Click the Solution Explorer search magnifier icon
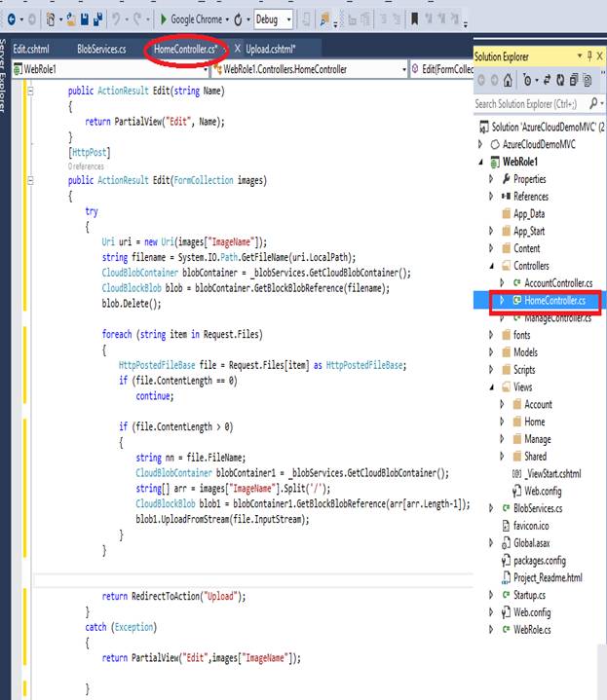The image size is (607, 700). pyautogui.click(x=593, y=103)
